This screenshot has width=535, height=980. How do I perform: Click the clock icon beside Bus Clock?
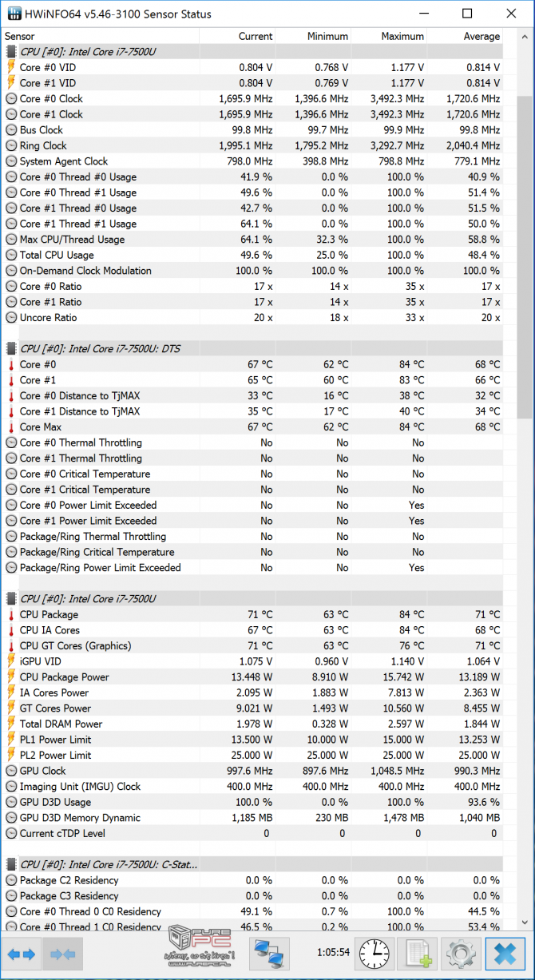[x=11, y=130]
